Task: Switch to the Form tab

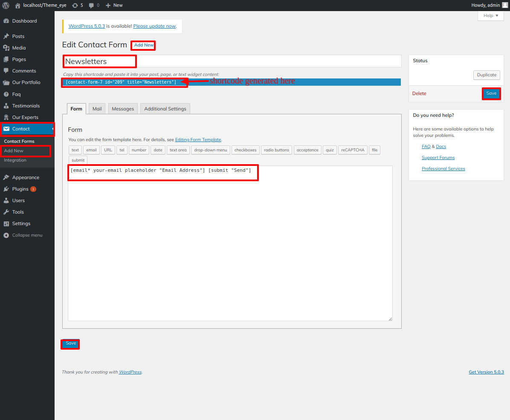Action: pos(76,109)
